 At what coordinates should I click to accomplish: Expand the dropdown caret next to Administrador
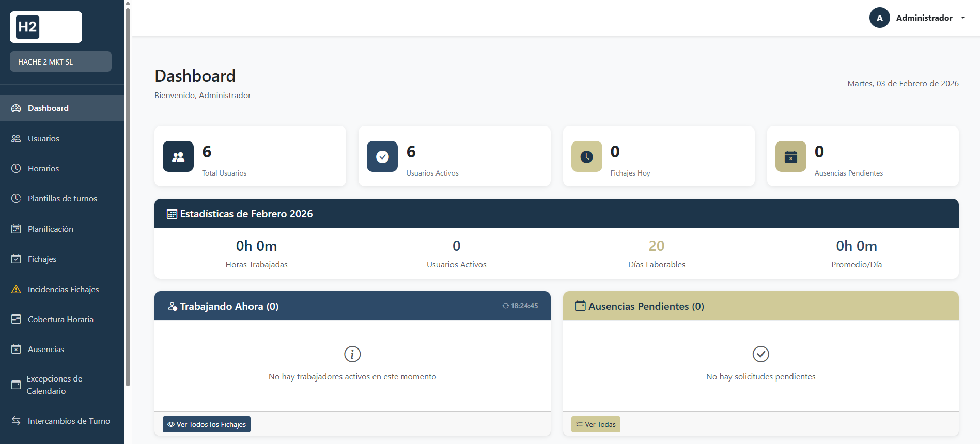pyautogui.click(x=963, y=18)
